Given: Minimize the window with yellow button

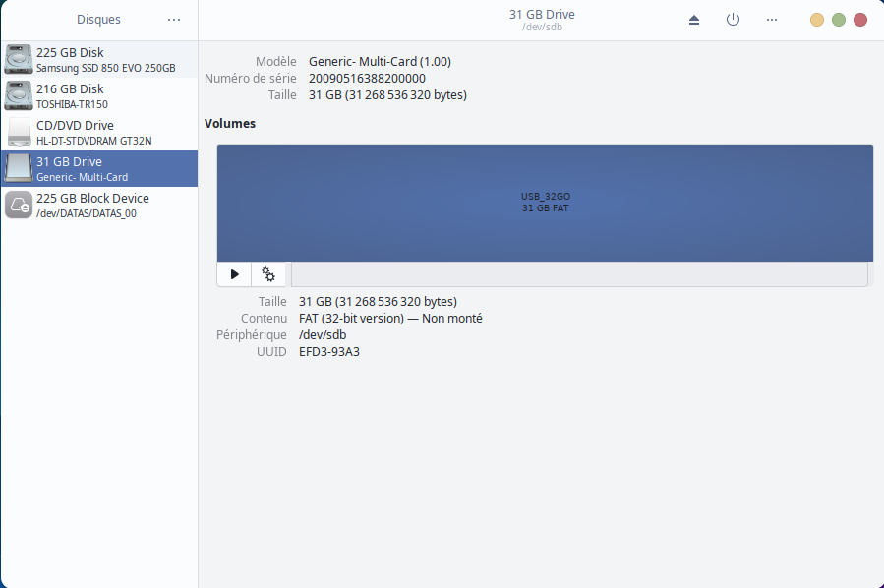Looking at the screenshot, I should click(817, 20).
